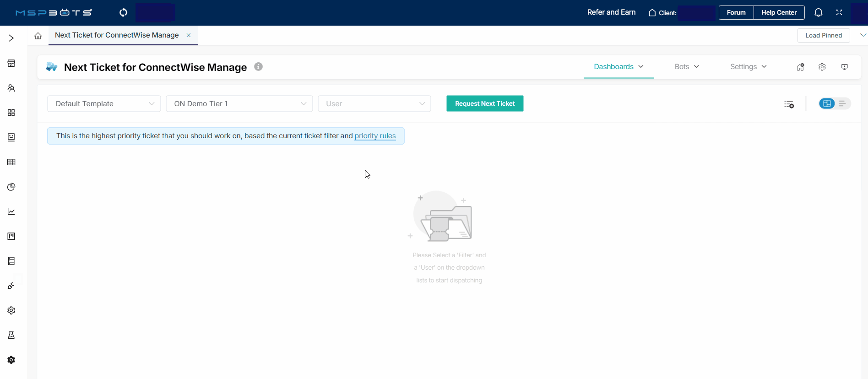Click the MSPbots logo
Viewport: 868px width, 379px height.
coord(54,12)
